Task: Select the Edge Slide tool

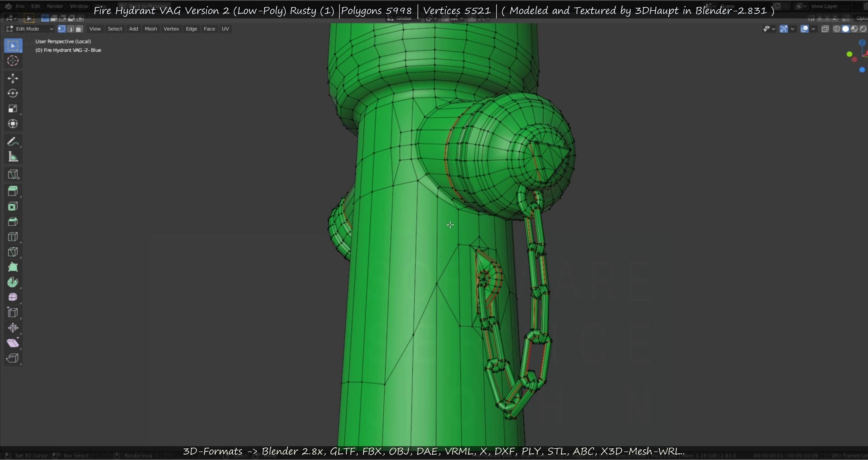Action: pos(13,312)
